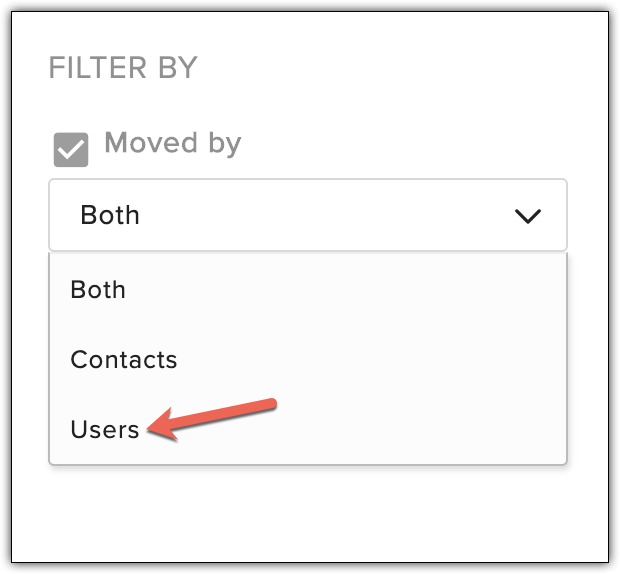Screen dimensions: 620x574
Task: Close the Moved by combo box
Action: 527,215
